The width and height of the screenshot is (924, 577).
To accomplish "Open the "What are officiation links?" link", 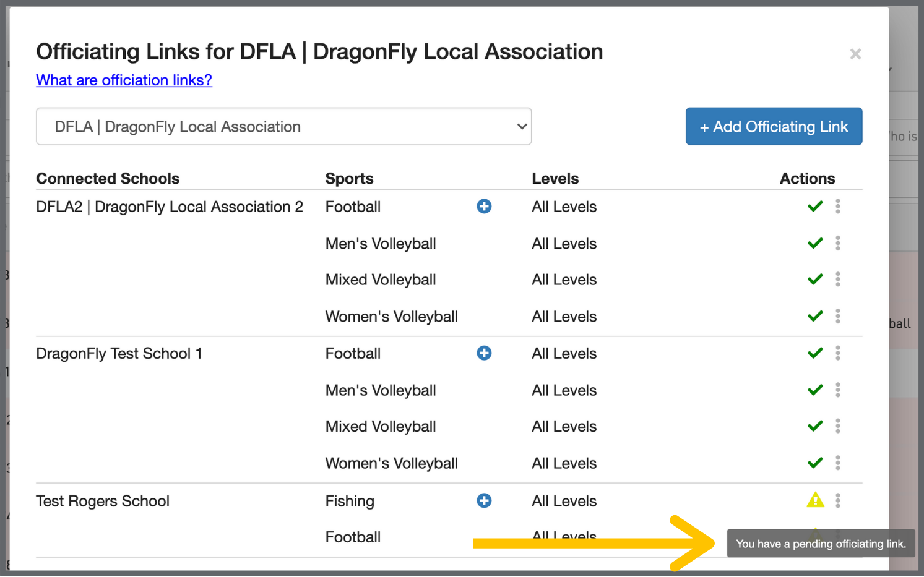I will click(x=124, y=80).
